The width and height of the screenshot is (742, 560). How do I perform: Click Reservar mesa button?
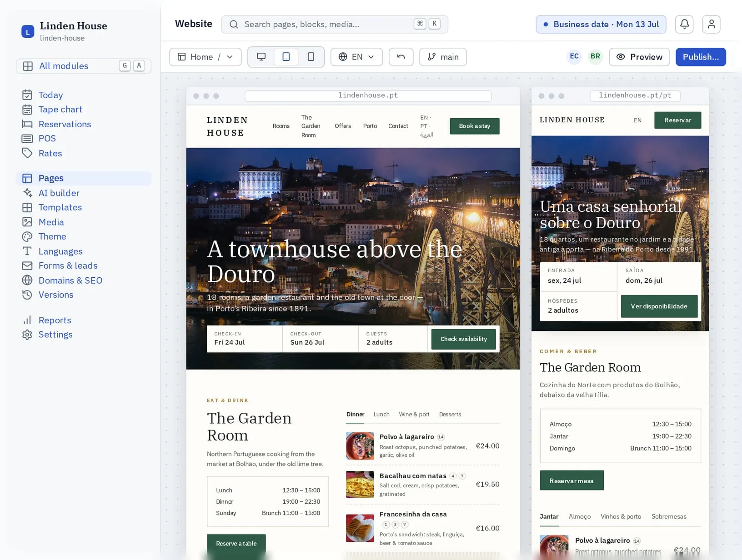point(572,480)
